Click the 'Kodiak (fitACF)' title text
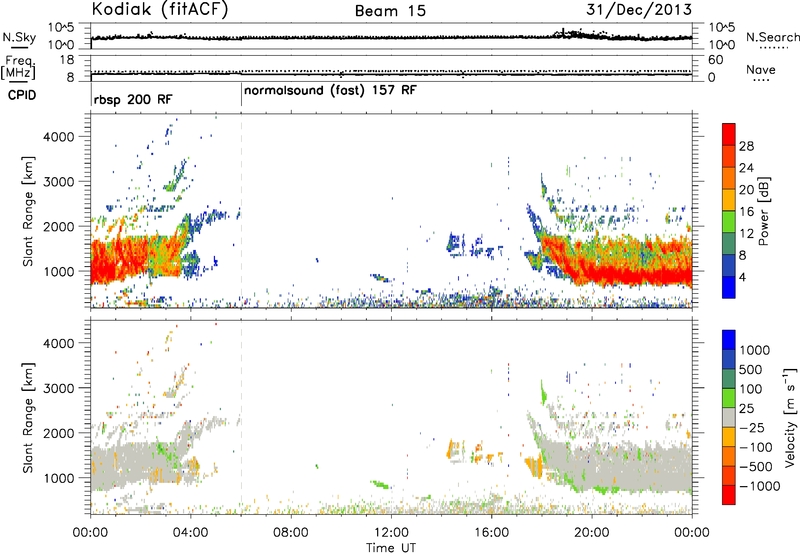Image resolution: width=800 pixels, height=554 pixels. pos(160,10)
